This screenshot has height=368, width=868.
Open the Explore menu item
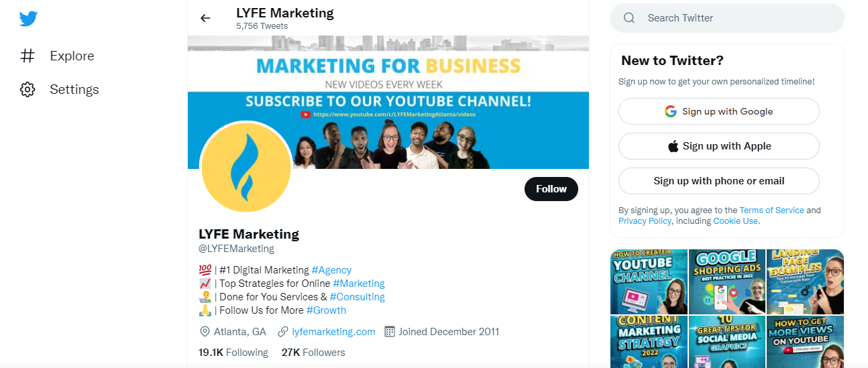[72, 56]
